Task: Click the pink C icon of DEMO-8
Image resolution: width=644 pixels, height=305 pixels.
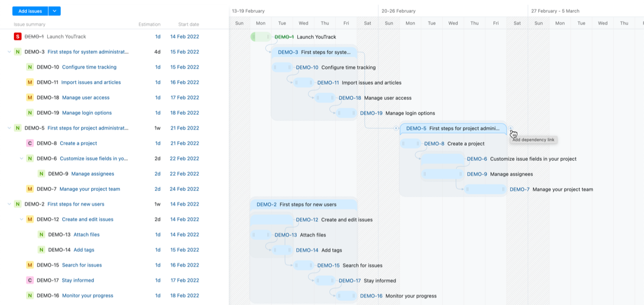Action: 30,143
